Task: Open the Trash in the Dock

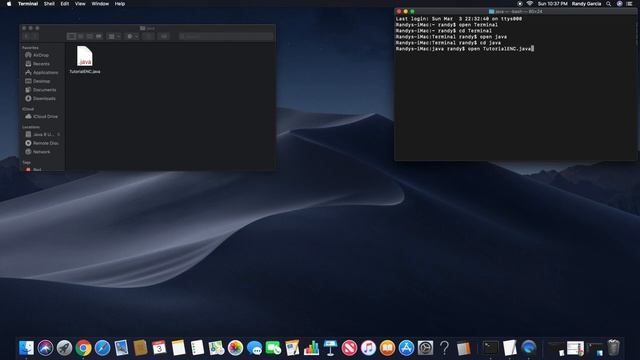Action: coord(613,348)
